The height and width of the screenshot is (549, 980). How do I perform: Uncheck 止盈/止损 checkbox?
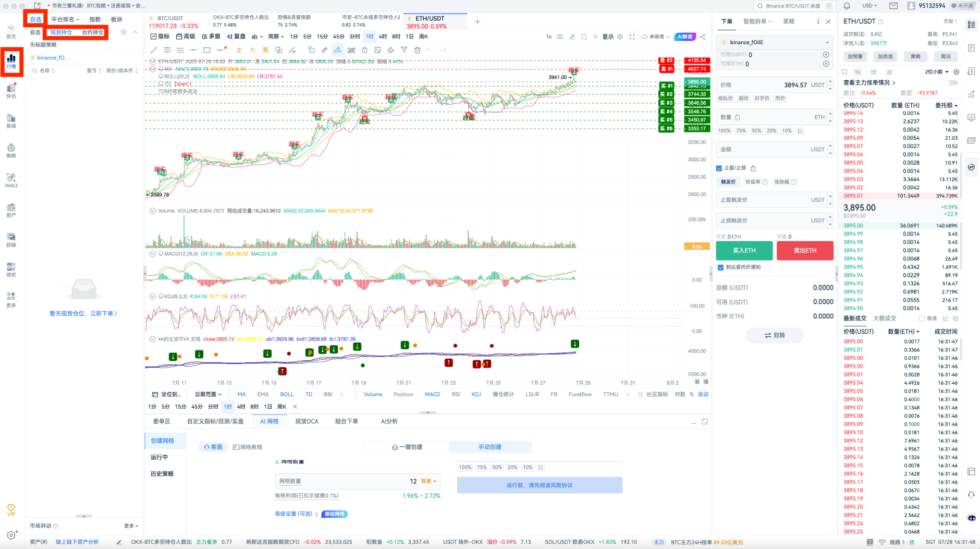[x=719, y=168]
